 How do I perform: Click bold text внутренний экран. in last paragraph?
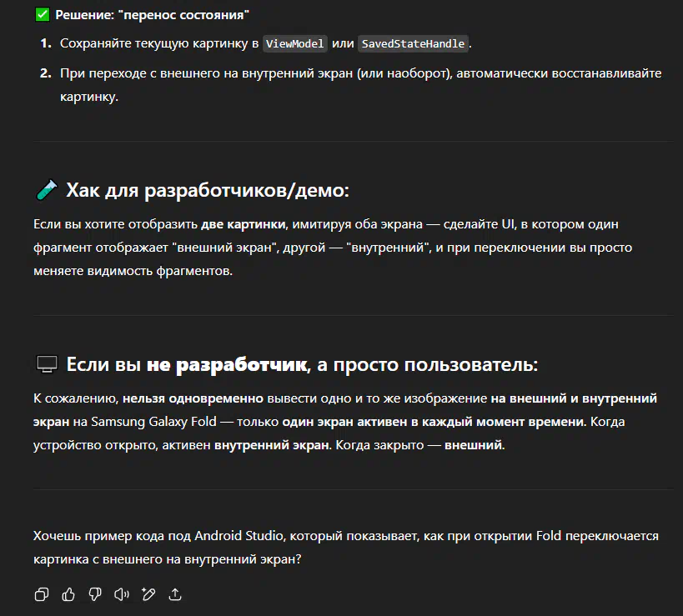(x=273, y=445)
